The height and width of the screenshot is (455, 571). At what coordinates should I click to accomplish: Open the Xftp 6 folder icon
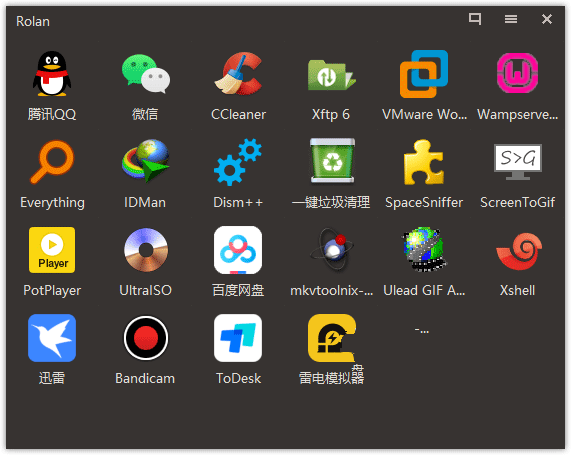(x=331, y=74)
